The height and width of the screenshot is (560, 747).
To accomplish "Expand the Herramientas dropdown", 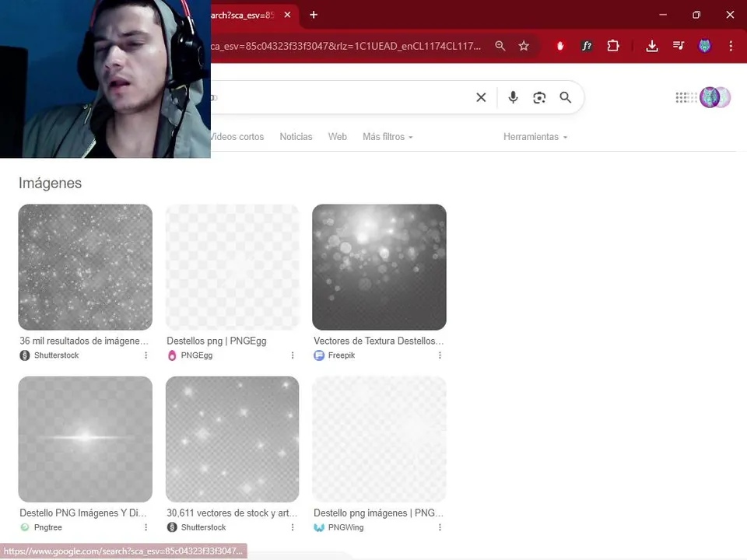I will (535, 137).
